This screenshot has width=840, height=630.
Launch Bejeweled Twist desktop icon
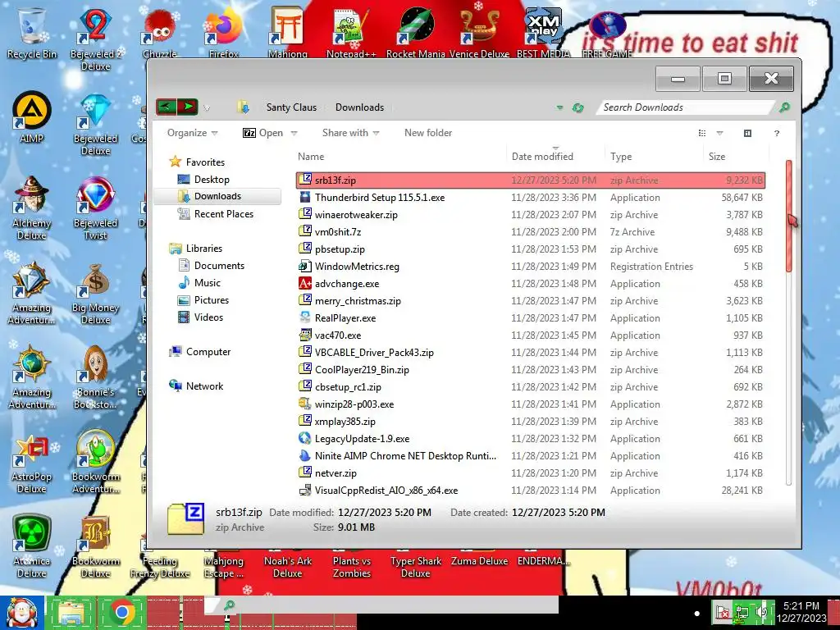click(x=95, y=208)
